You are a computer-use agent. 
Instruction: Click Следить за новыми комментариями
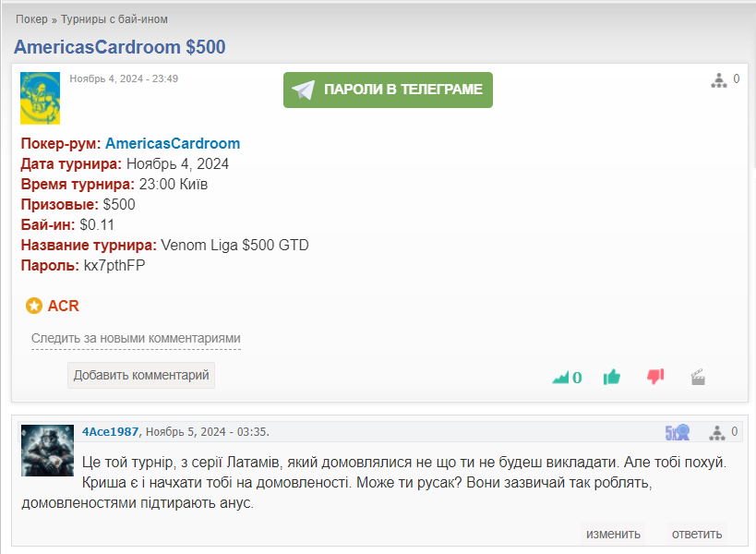[136, 339]
